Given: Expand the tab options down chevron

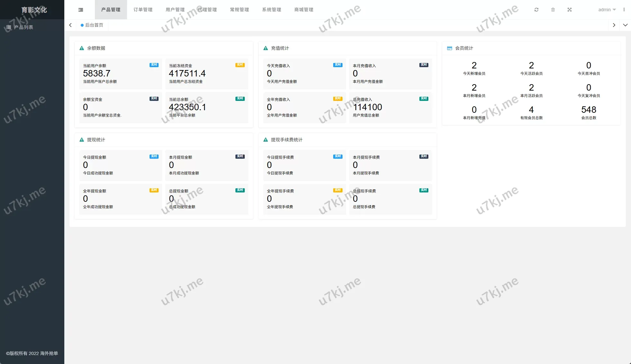Looking at the screenshot, I should [x=625, y=25].
